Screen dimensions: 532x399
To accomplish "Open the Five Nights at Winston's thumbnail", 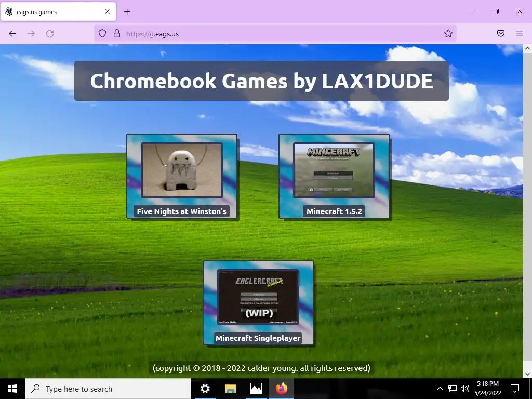I will pos(182,170).
